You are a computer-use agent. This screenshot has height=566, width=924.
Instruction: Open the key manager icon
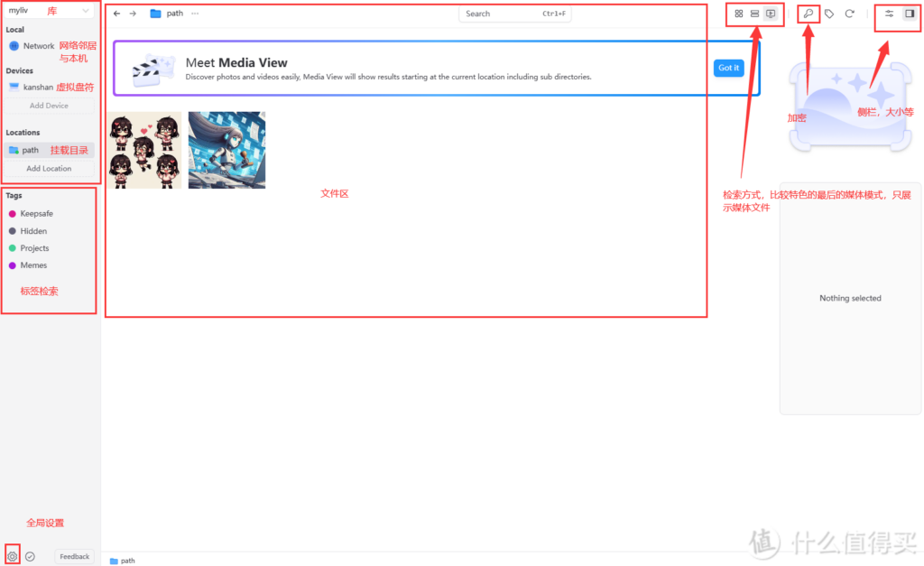(x=808, y=14)
